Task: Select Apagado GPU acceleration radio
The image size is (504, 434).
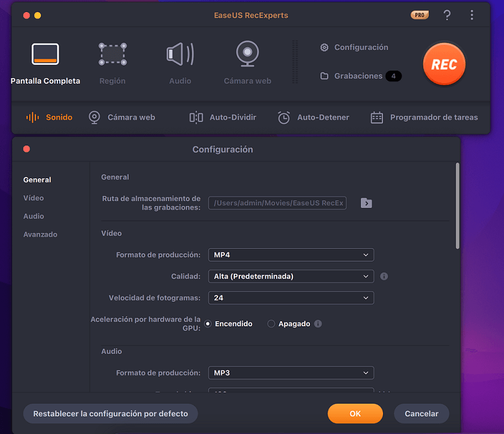Action: (x=271, y=324)
